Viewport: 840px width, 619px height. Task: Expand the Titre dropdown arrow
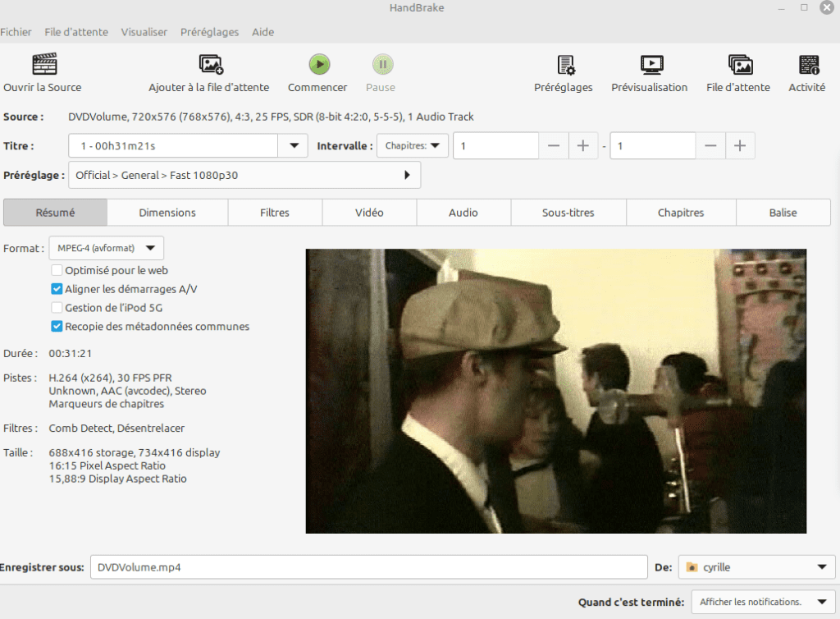point(293,146)
